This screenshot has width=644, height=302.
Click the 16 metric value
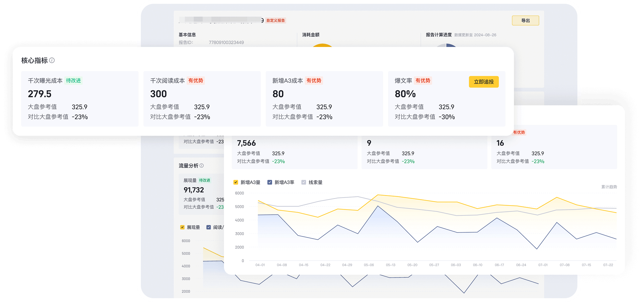(500, 143)
